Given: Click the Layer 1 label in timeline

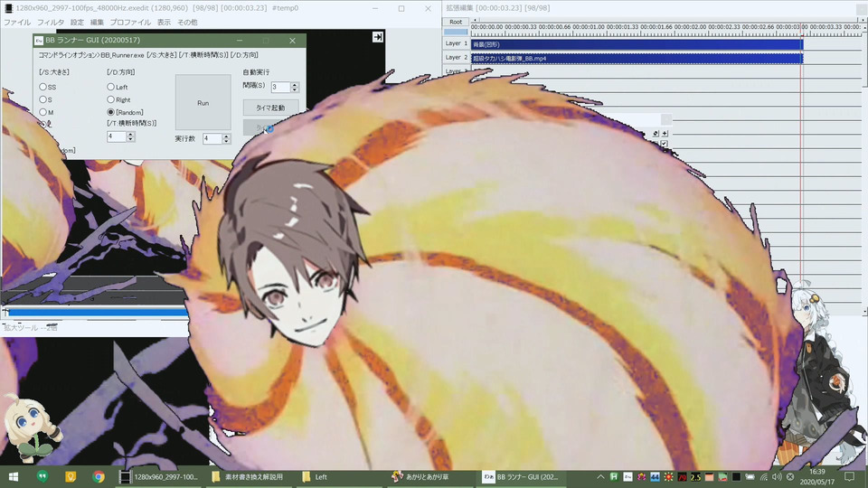Looking at the screenshot, I should click(456, 43).
